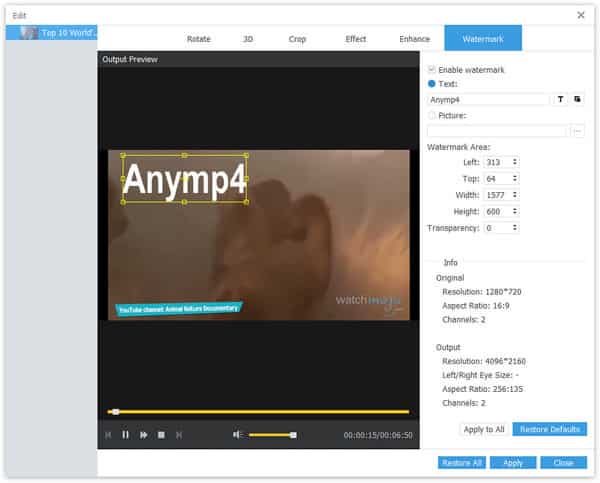Skip to the next frame
The height and width of the screenshot is (483, 600).
click(x=143, y=435)
